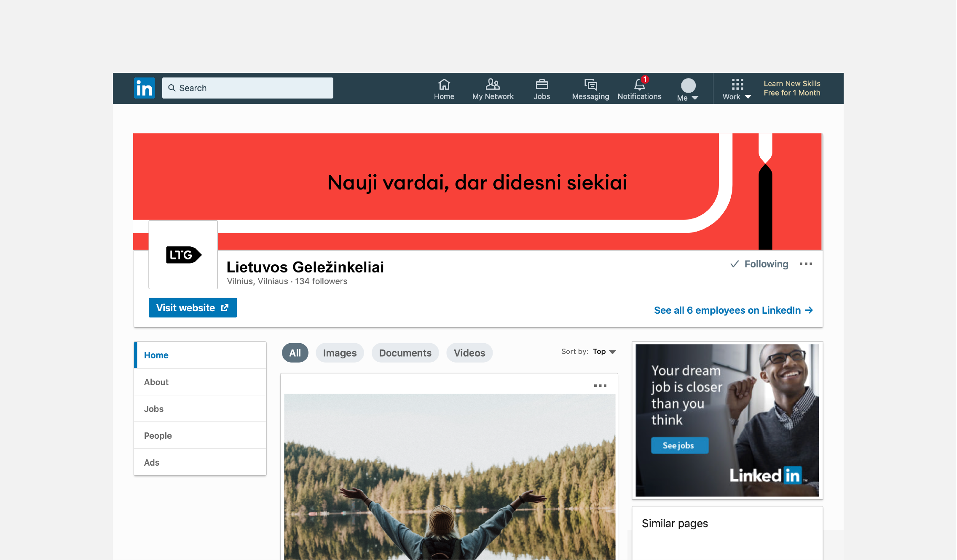The image size is (957, 560).
Task: Open the post's three-dot options menu
Action: (x=600, y=386)
